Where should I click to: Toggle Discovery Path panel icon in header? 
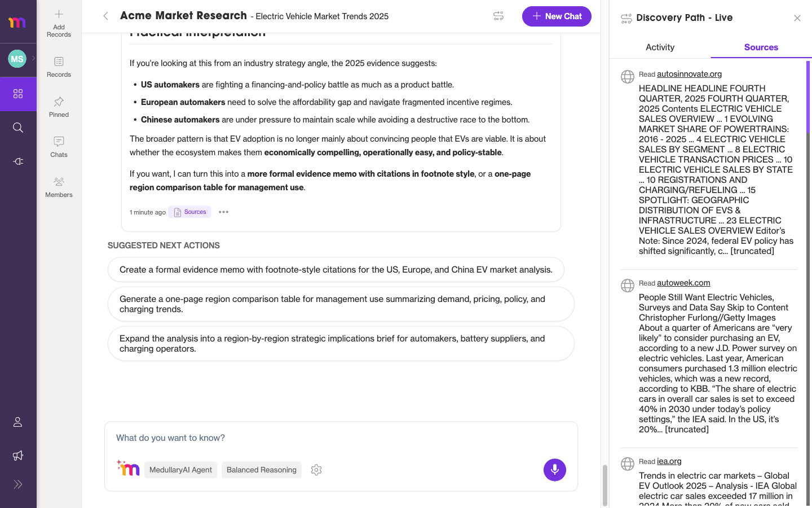pos(498,16)
